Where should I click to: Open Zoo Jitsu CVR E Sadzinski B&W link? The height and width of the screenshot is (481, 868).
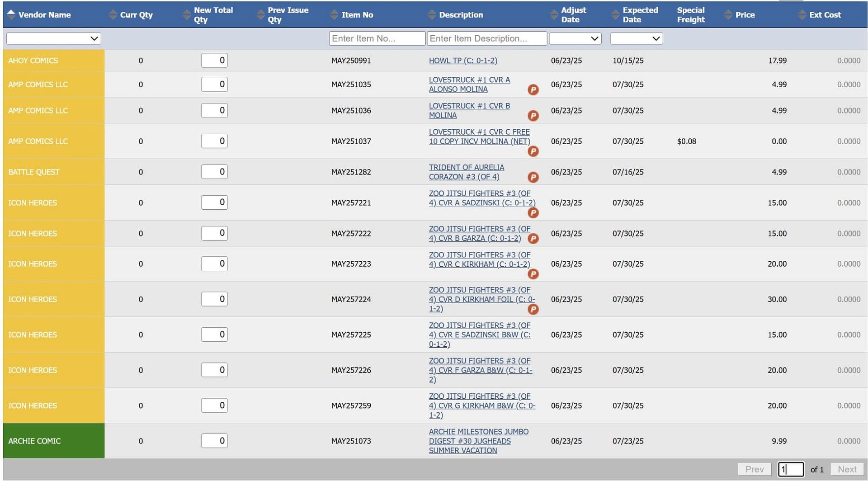480,335
